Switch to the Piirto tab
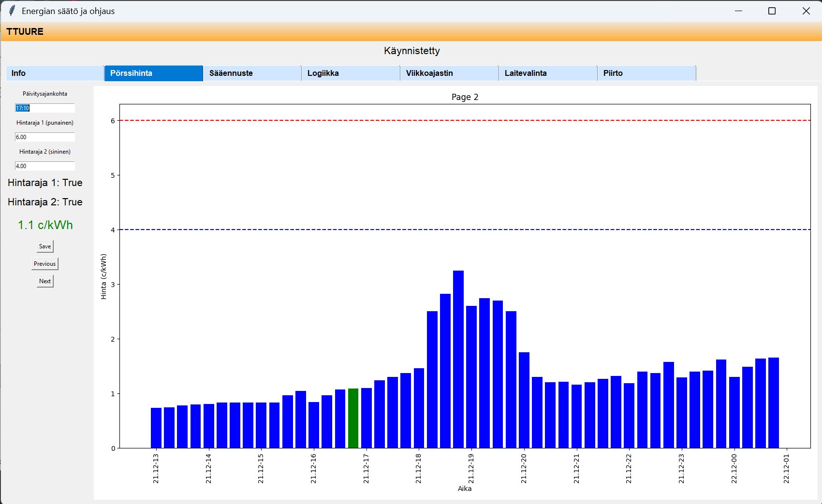 646,73
